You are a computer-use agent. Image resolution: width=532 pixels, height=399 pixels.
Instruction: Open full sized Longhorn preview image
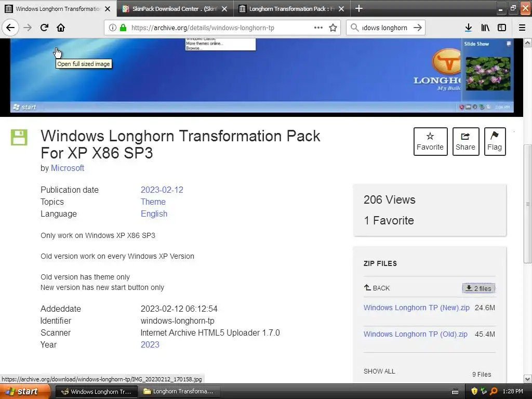(261, 76)
